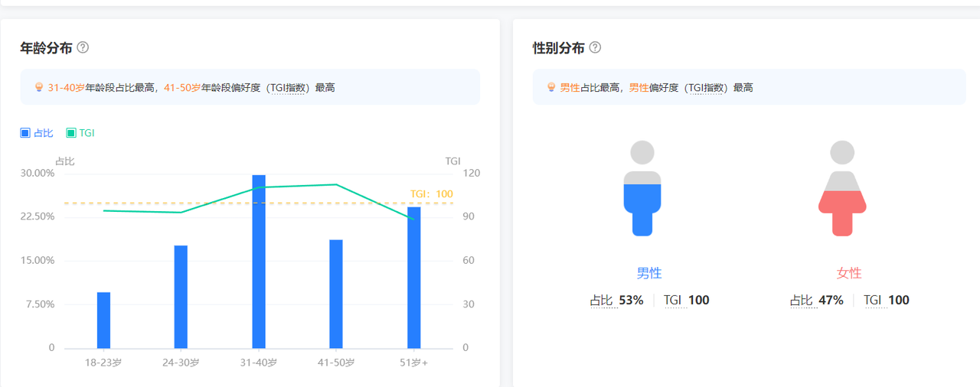This screenshot has width=980, height=387.
Task: Click 51岁+ axis label
Action: (413, 363)
